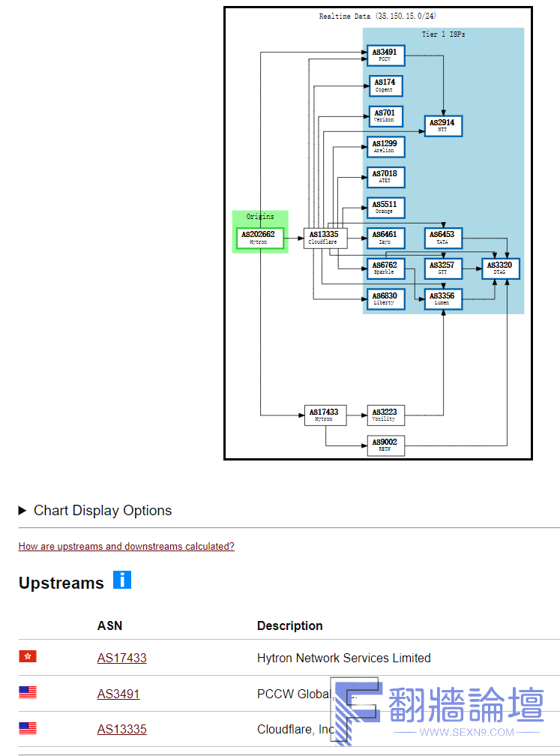Select the AS3320 DTAG graph node

tap(501, 268)
